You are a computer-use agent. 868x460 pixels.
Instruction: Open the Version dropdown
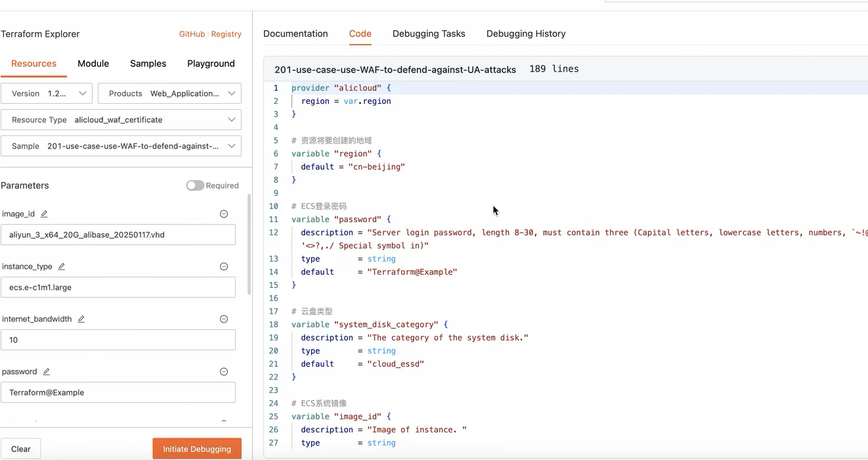(x=47, y=93)
